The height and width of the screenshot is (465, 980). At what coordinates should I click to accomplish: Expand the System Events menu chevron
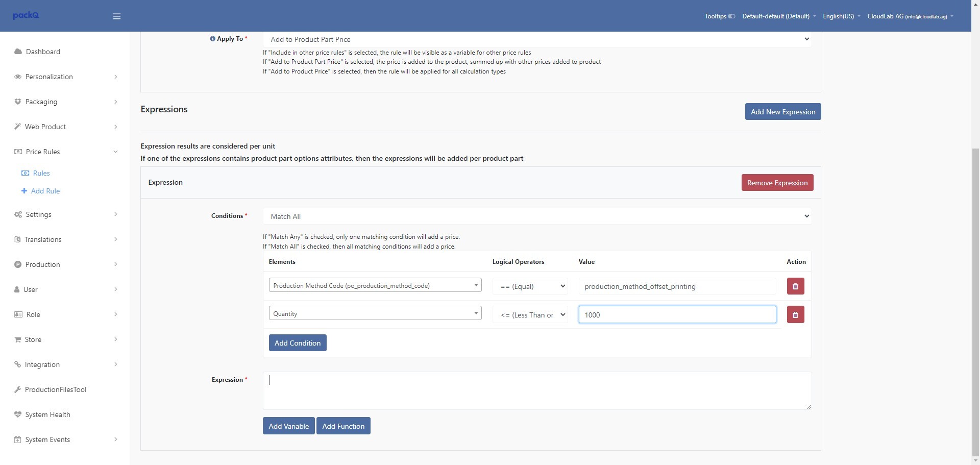pyautogui.click(x=116, y=439)
